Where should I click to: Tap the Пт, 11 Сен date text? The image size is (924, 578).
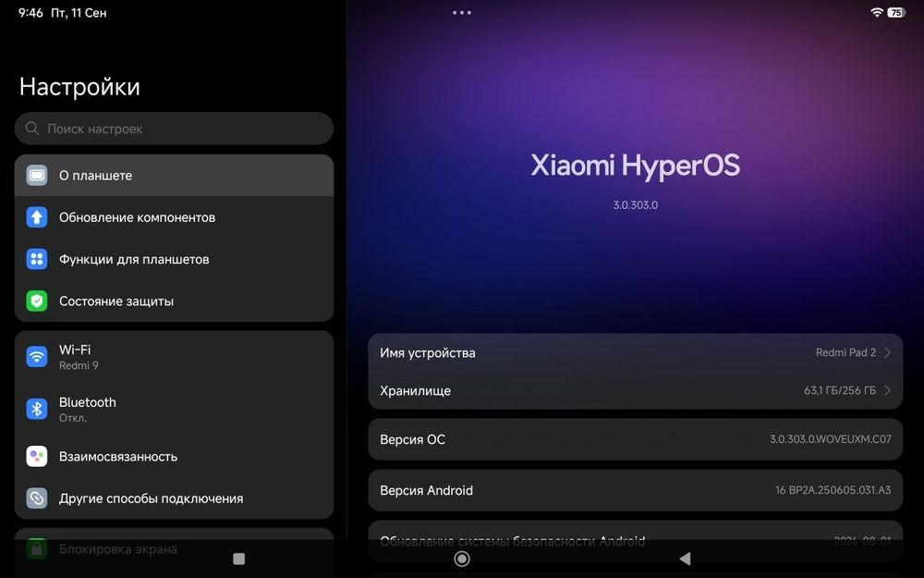point(79,12)
